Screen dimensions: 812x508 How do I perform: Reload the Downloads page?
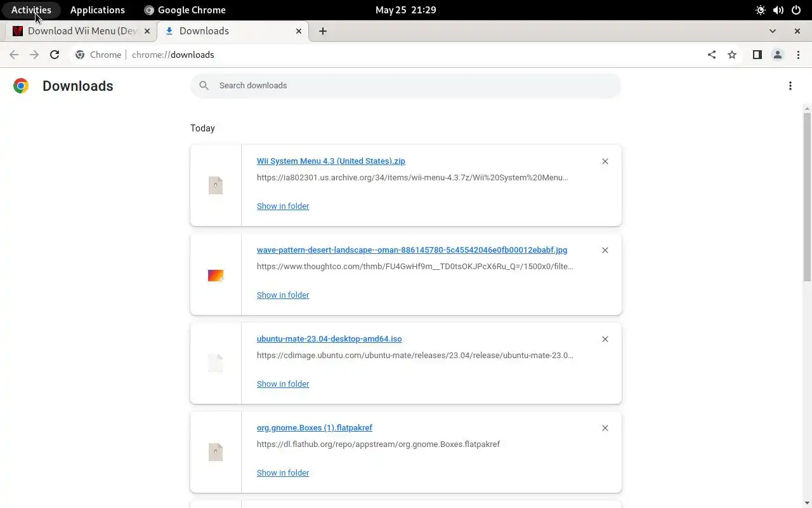click(55, 55)
